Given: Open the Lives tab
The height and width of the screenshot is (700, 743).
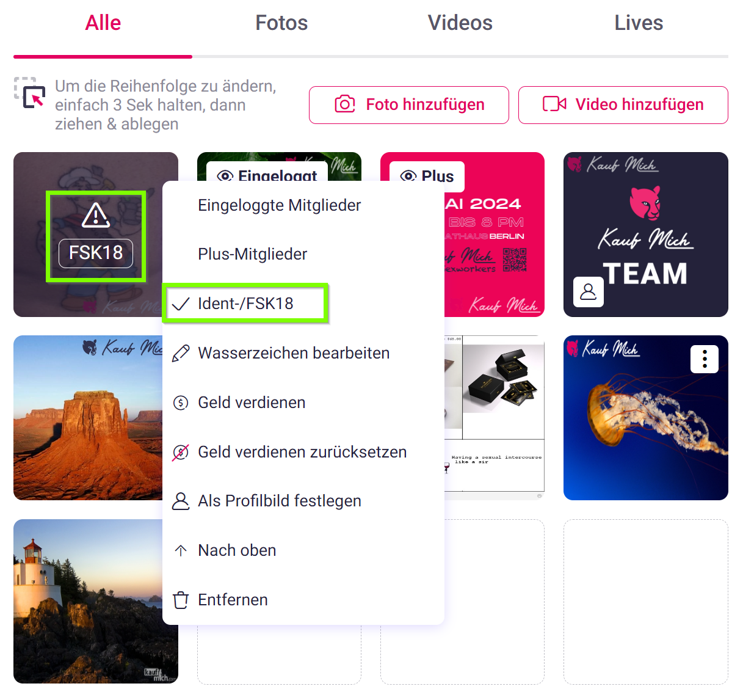Looking at the screenshot, I should click(639, 23).
